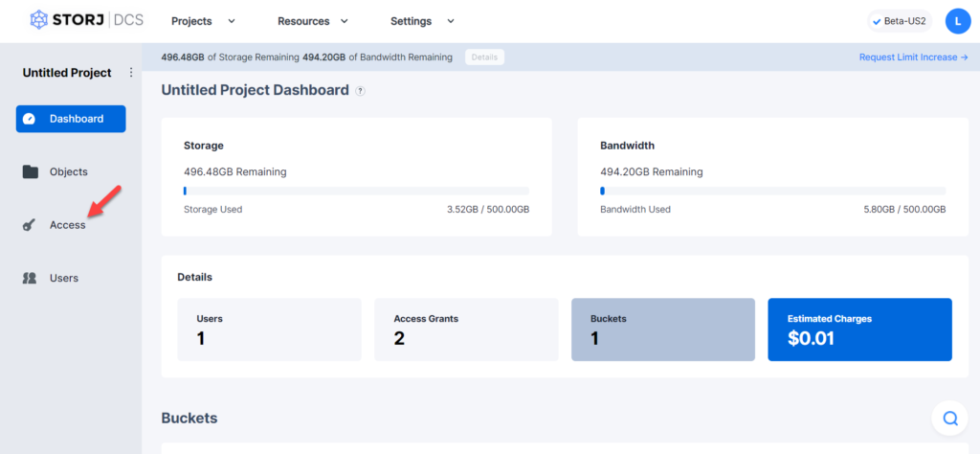Open the Access Grants count card

coord(466,329)
